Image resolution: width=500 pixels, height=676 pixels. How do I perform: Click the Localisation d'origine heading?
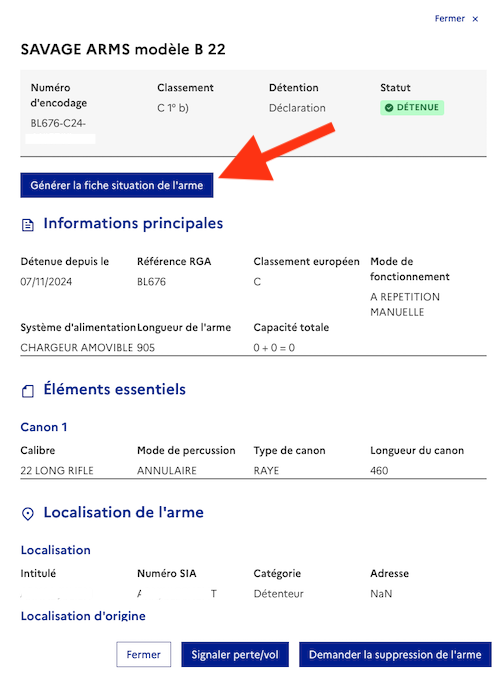[x=83, y=616]
